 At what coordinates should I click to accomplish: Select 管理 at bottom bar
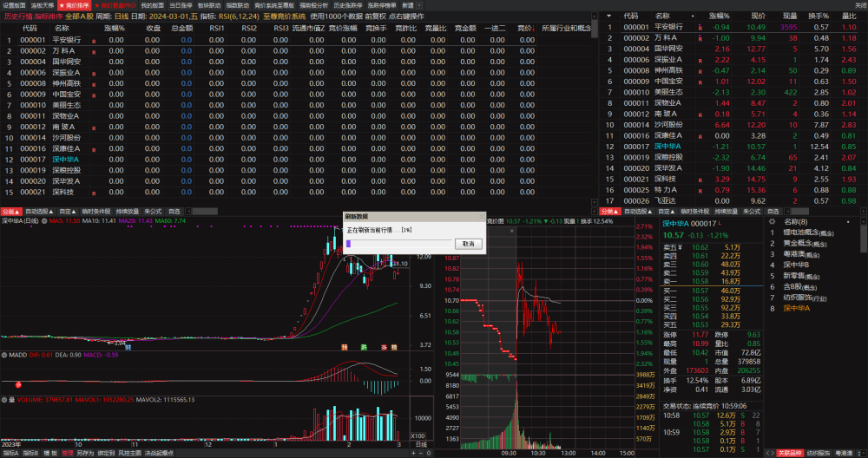pyautogui.click(x=67, y=453)
